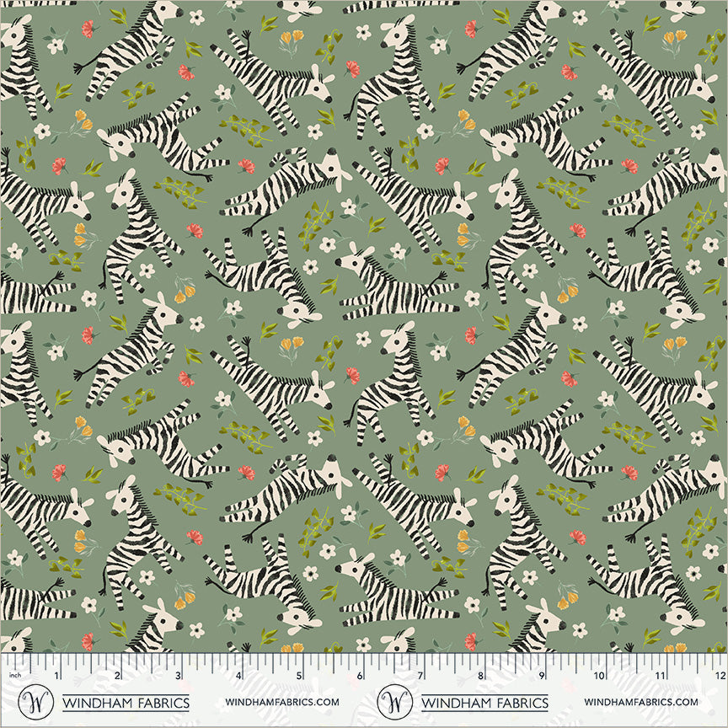Screen dimensions: 728x728
Task: Click the 12 inch ruler mark
Action: pos(720,676)
